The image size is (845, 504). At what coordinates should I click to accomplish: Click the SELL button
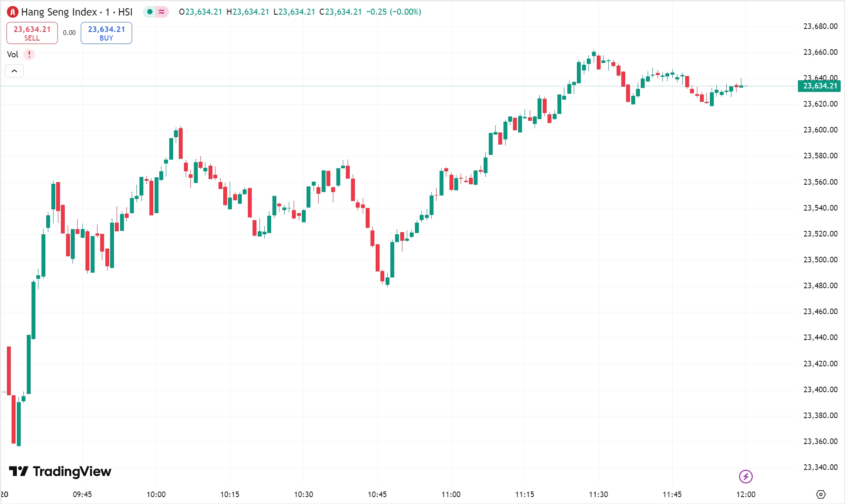click(x=32, y=32)
